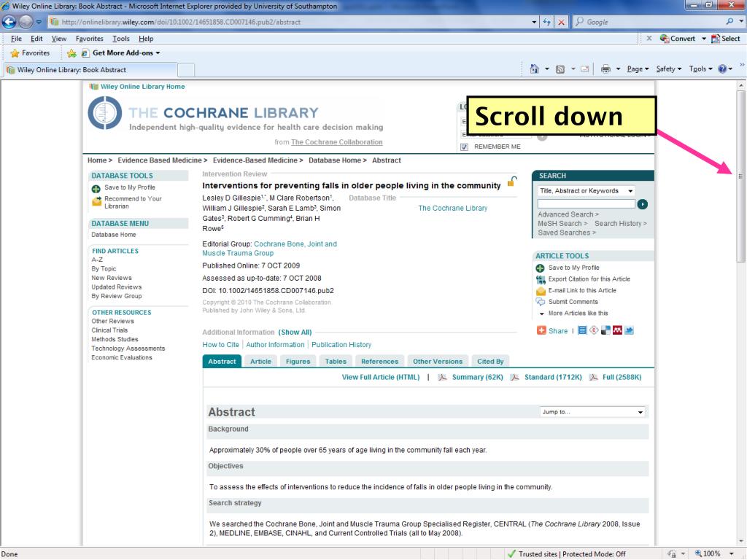
Task: Click the Delicious share icon
Action: [605, 330]
